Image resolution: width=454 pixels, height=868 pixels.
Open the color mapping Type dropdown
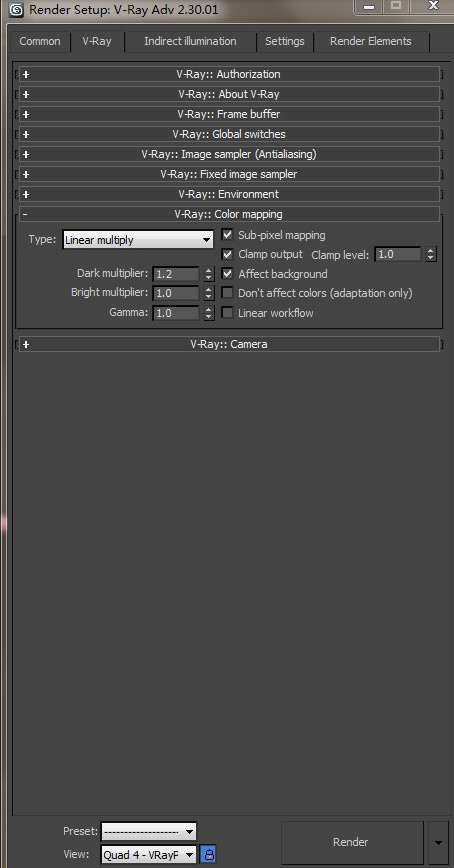point(138,240)
